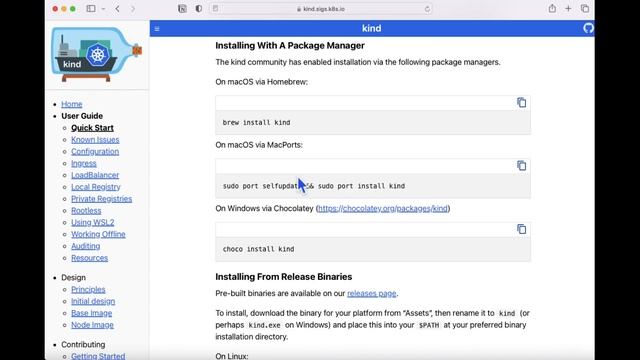Toggle the Safari sidebar button
This screenshot has width=640, height=360.
(91, 9)
